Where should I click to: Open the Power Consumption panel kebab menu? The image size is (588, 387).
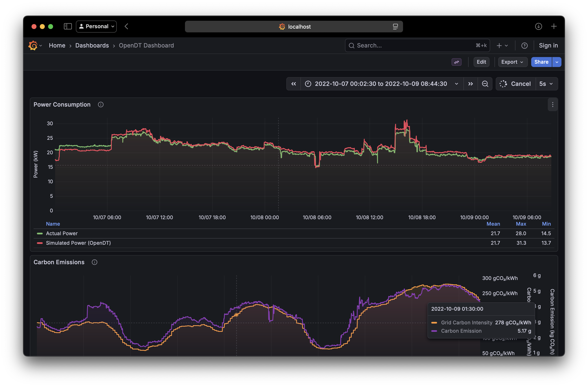point(553,105)
